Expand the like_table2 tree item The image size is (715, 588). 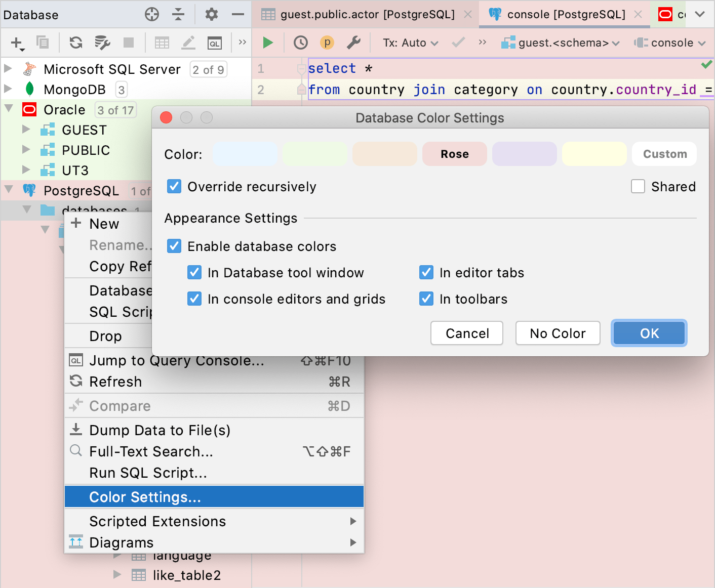click(116, 575)
